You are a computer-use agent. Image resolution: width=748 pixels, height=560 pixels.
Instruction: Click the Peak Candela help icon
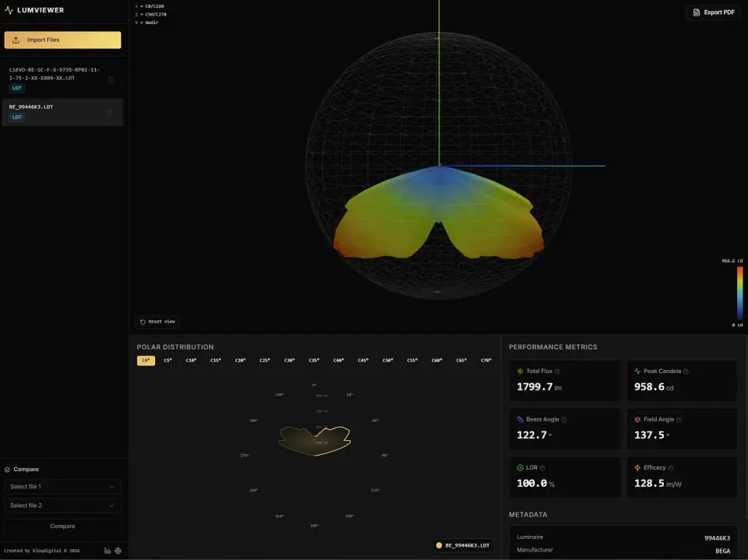[686, 372]
